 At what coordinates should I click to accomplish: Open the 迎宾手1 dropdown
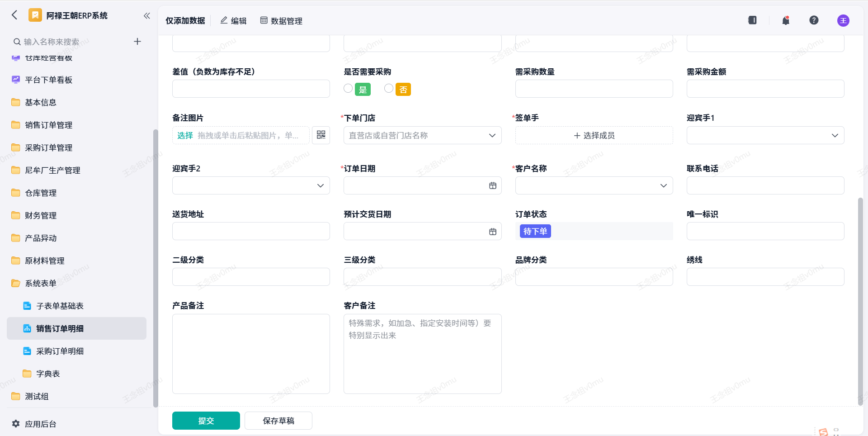point(765,135)
